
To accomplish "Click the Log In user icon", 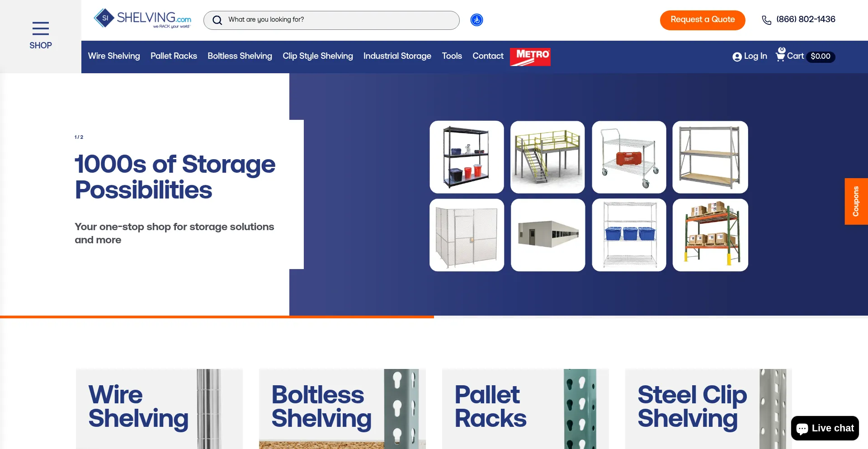I will coord(737,57).
